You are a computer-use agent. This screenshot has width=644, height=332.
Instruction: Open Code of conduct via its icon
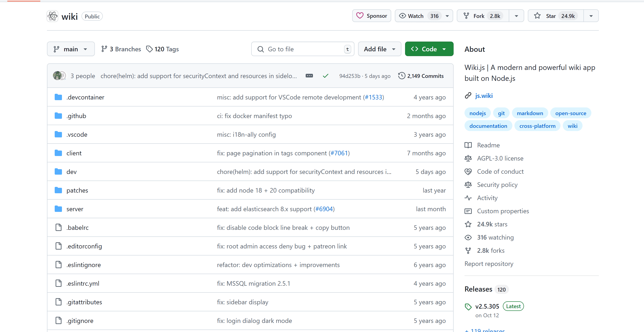[x=468, y=171]
